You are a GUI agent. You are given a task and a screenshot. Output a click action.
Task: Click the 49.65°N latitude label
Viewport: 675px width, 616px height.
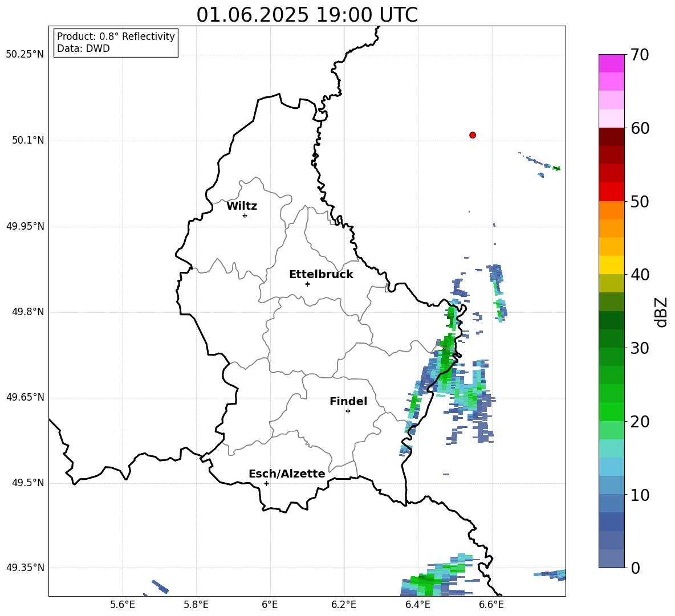[x=25, y=397]
